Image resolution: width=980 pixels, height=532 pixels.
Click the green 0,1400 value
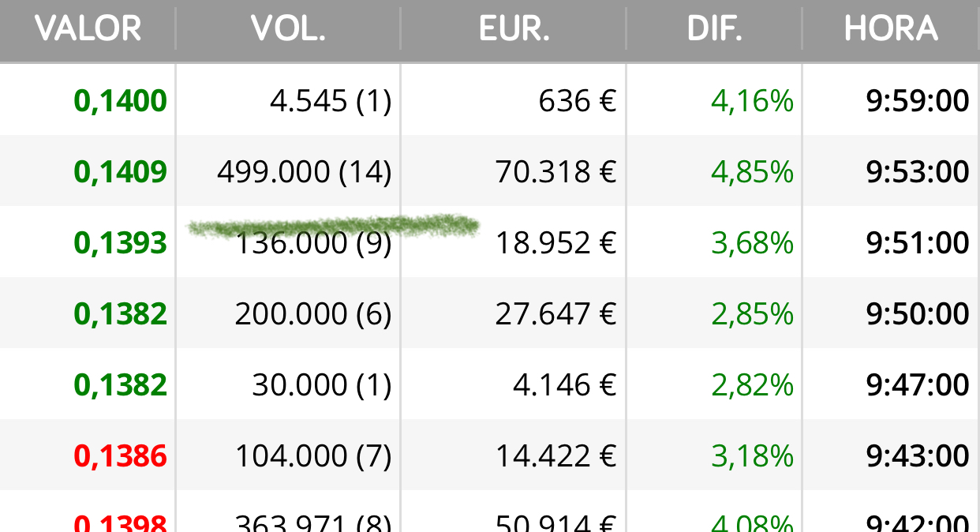coord(121,101)
